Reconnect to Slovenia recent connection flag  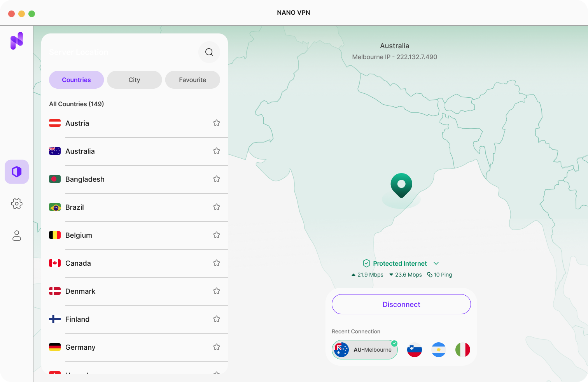click(x=415, y=350)
